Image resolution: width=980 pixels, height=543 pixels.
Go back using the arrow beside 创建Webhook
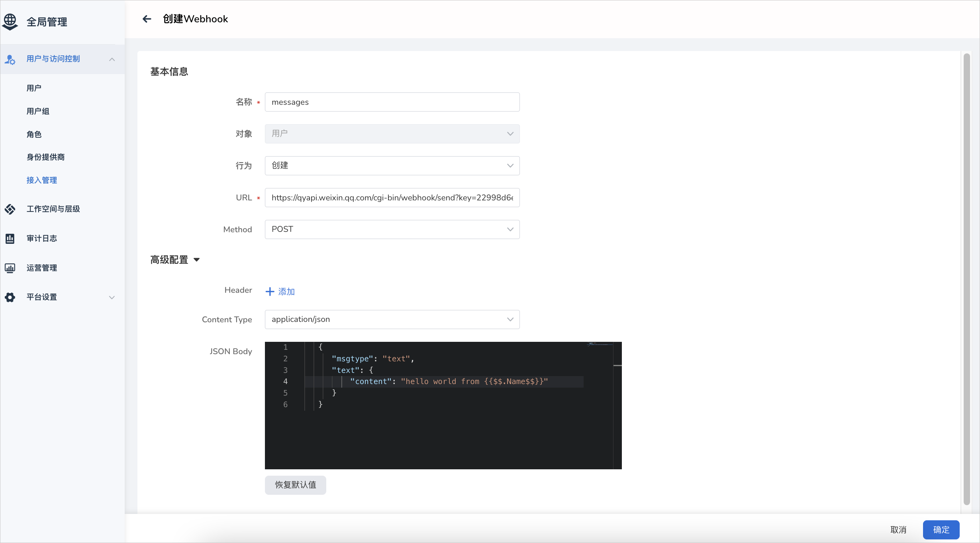147,19
